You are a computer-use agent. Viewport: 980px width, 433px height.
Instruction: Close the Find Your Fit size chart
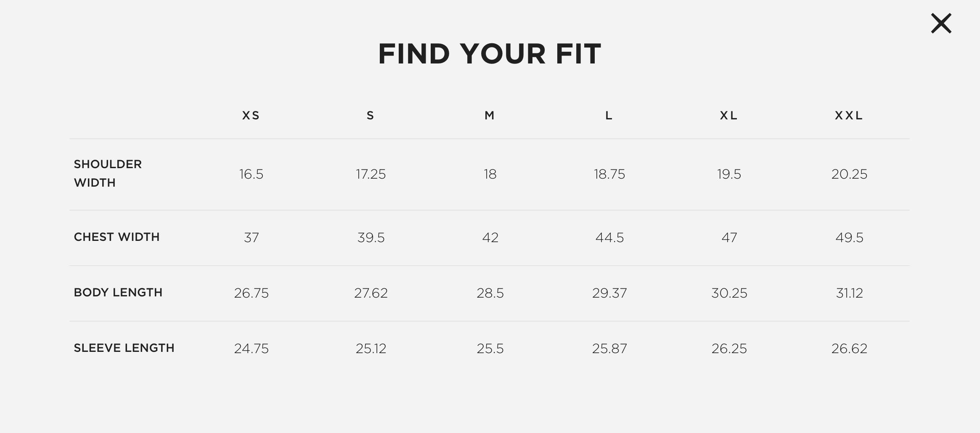[x=941, y=23]
